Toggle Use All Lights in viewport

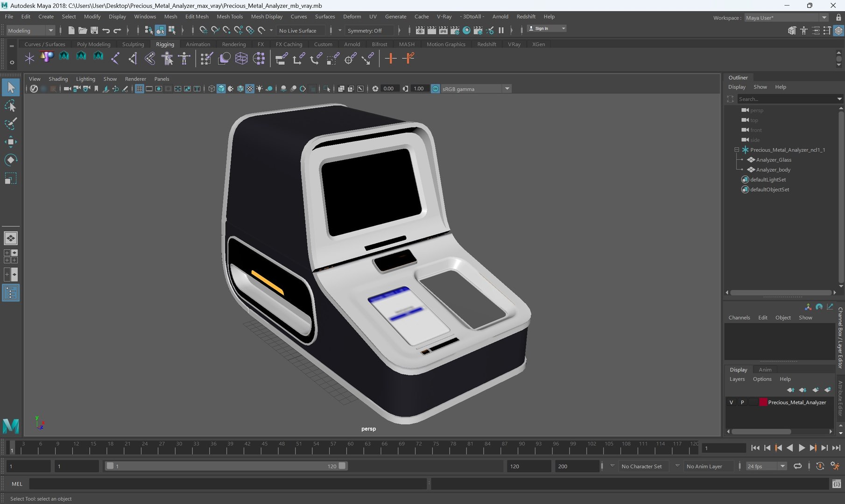[260, 89]
